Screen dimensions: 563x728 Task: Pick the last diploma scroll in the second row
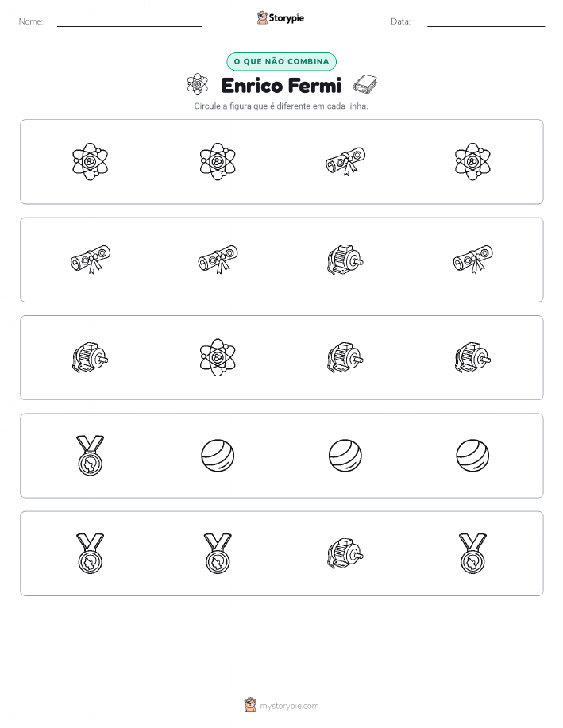pos(472,260)
